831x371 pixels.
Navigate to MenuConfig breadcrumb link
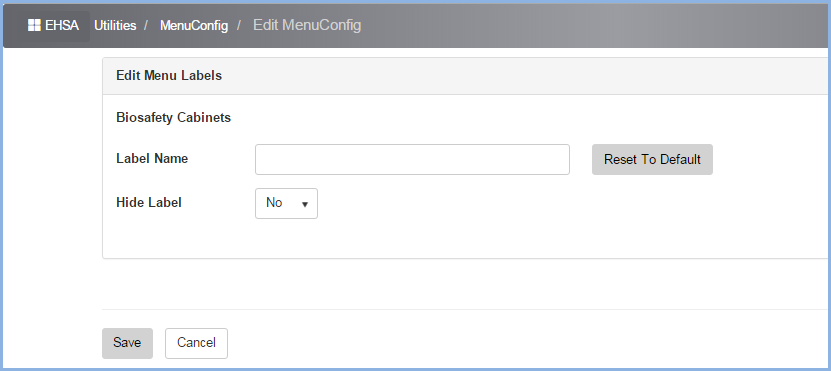(194, 25)
